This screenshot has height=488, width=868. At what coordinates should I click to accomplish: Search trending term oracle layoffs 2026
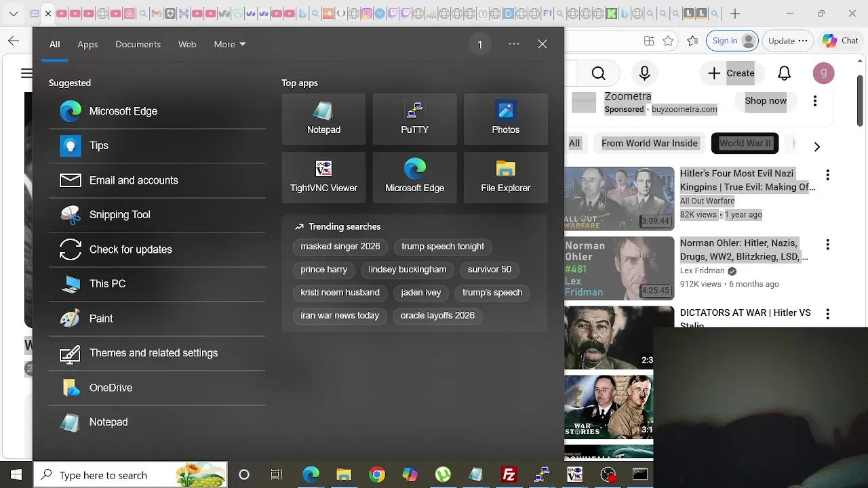[x=437, y=316]
